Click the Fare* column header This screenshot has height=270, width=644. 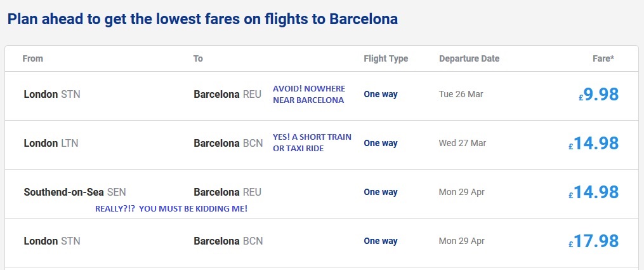pos(603,58)
